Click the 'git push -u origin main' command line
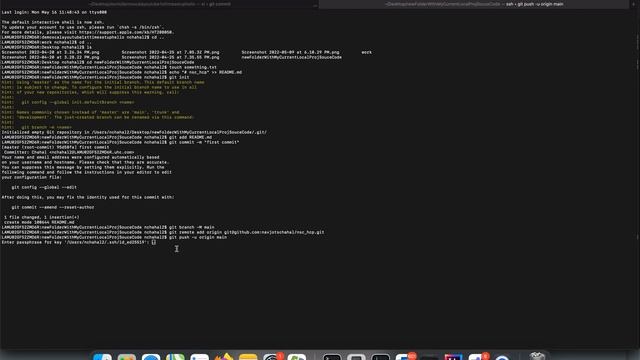 tap(114, 237)
